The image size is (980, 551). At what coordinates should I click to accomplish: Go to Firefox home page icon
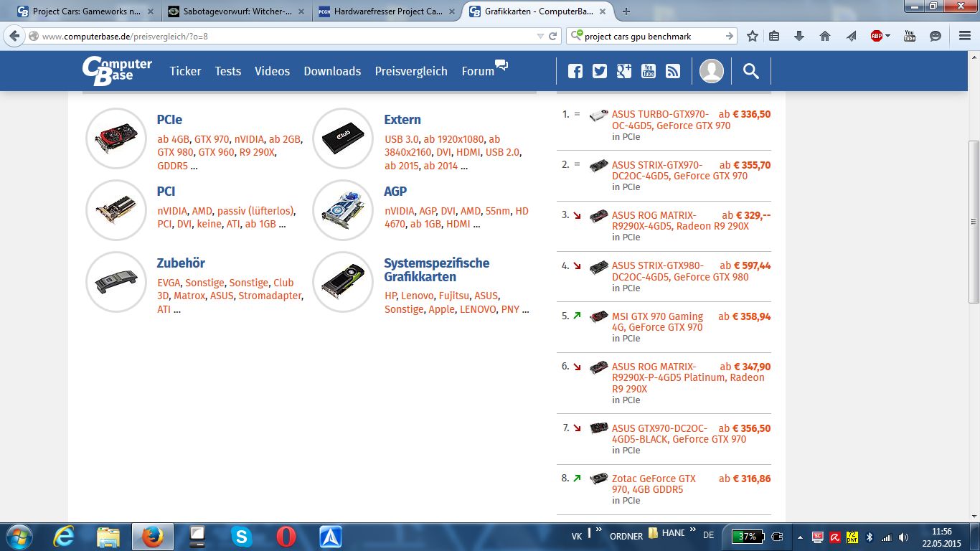[825, 36]
